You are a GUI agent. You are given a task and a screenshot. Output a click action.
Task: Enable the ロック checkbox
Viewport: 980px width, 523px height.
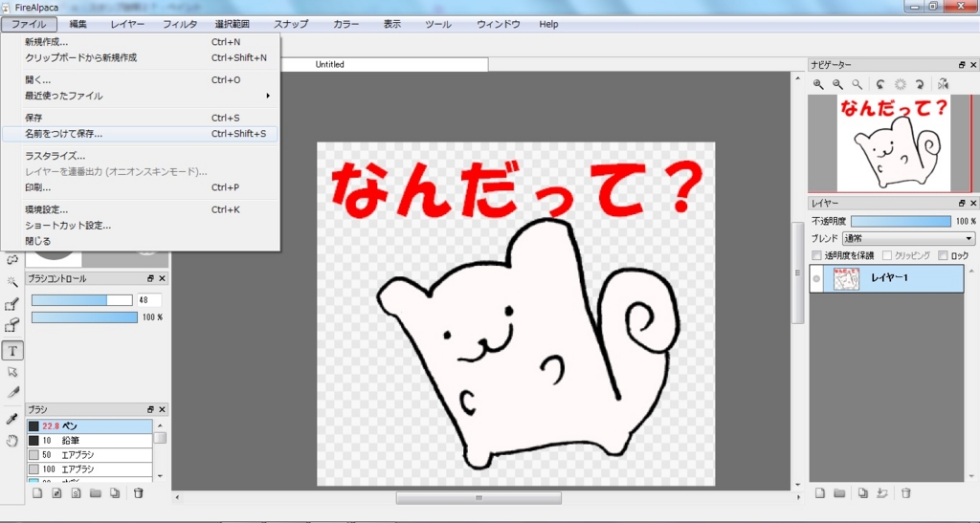[x=943, y=255]
